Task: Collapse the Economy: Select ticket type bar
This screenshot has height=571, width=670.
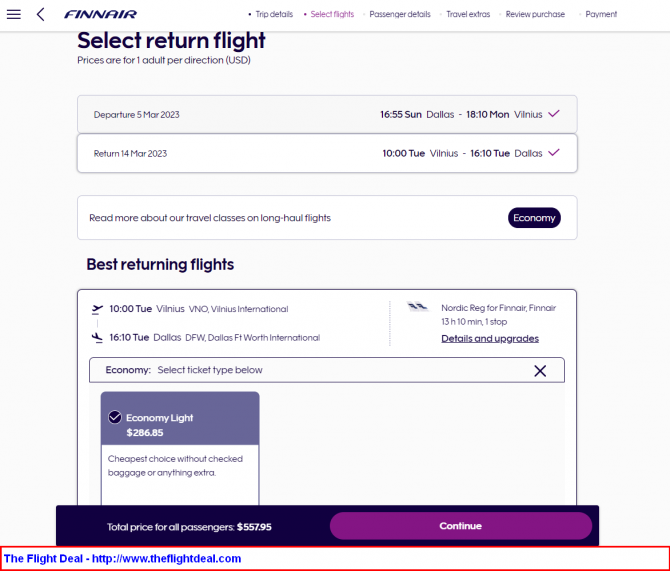Action: click(x=327, y=370)
